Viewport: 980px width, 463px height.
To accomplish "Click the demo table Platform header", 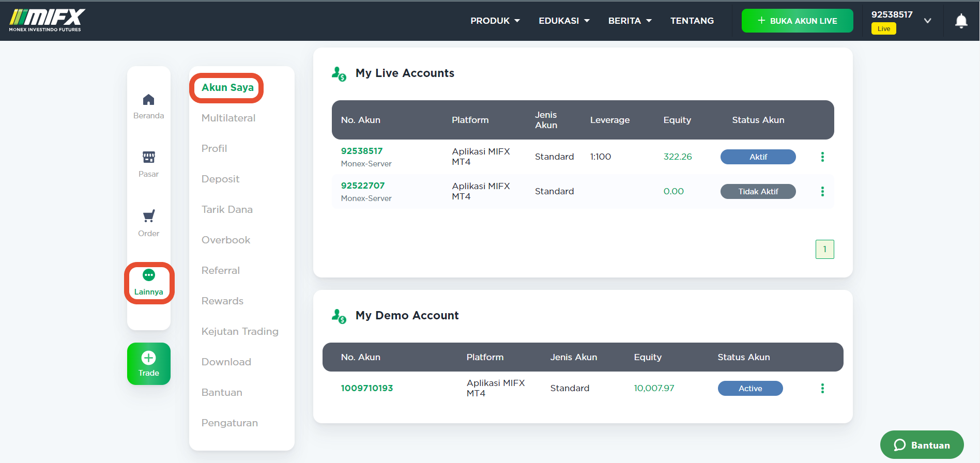I will 485,357.
